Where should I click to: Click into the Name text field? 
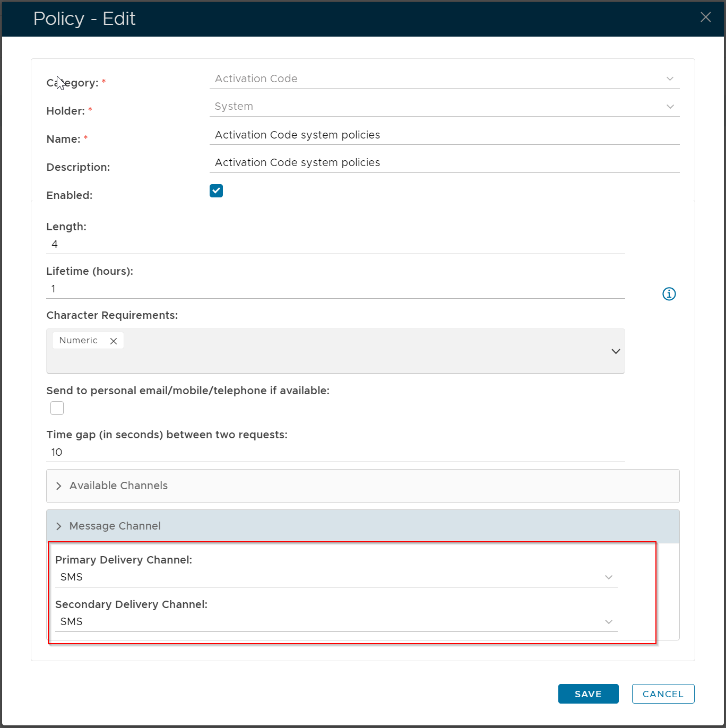444,135
